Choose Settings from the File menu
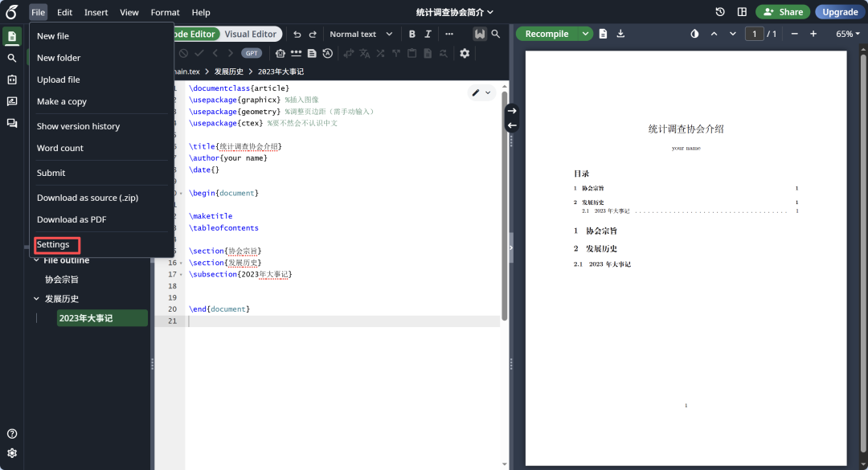The image size is (868, 470). 53,244
